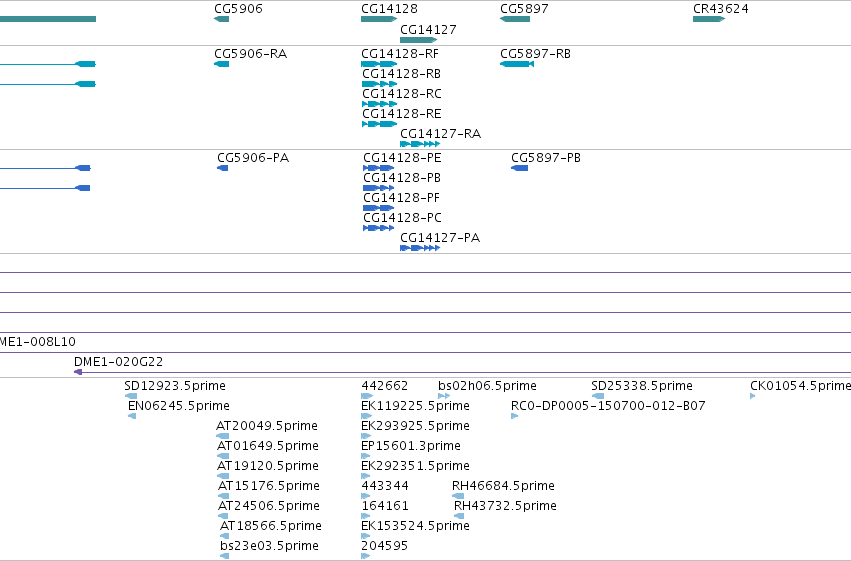The image size is (851, 561).
Task: Select the CG14128 gene glyph
Action: [379, 19]
